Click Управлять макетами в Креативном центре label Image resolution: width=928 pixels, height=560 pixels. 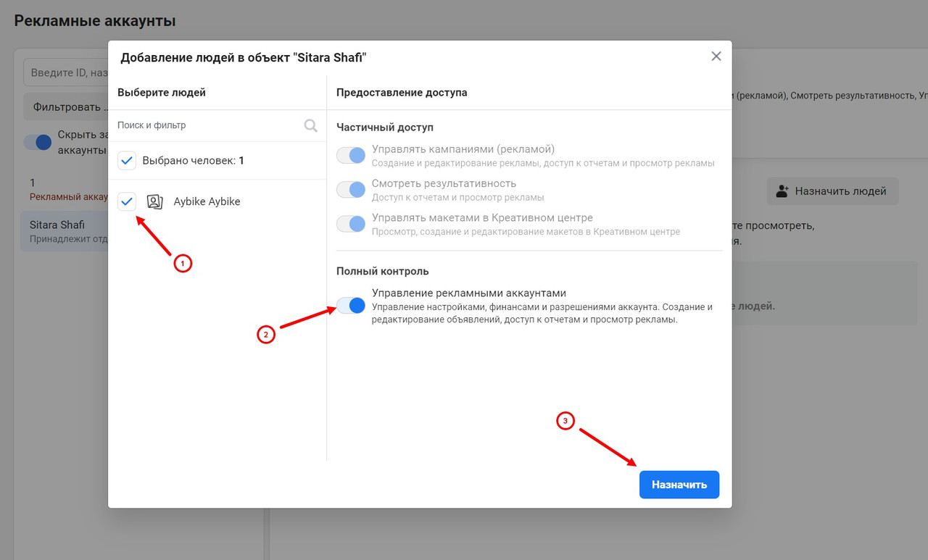coord(482,217)
